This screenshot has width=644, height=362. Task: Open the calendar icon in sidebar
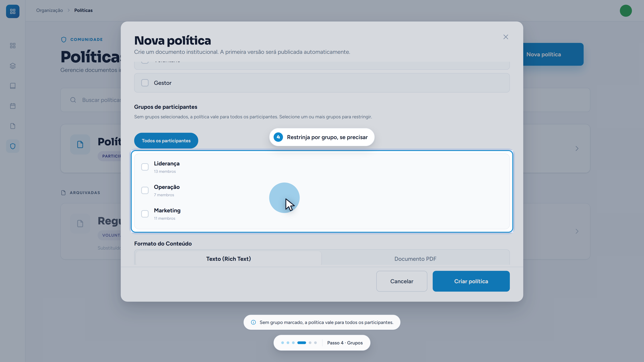click(x=13, y=106)
